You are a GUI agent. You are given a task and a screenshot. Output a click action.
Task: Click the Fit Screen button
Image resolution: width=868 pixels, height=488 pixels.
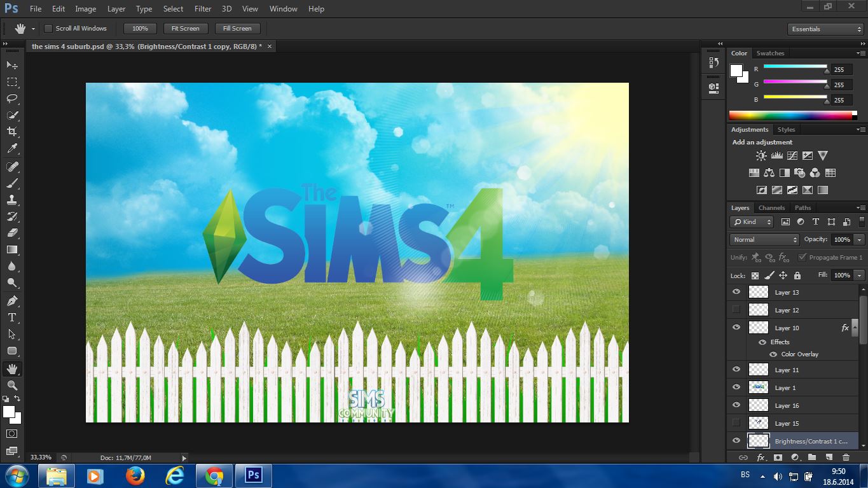pyautogui.click(x=185, y=29)
